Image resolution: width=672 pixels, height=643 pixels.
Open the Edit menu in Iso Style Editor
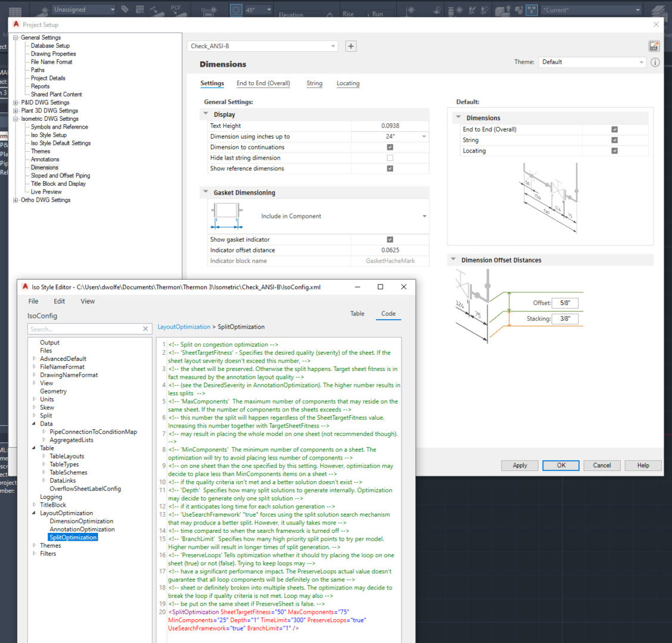[x=60, y=301]
